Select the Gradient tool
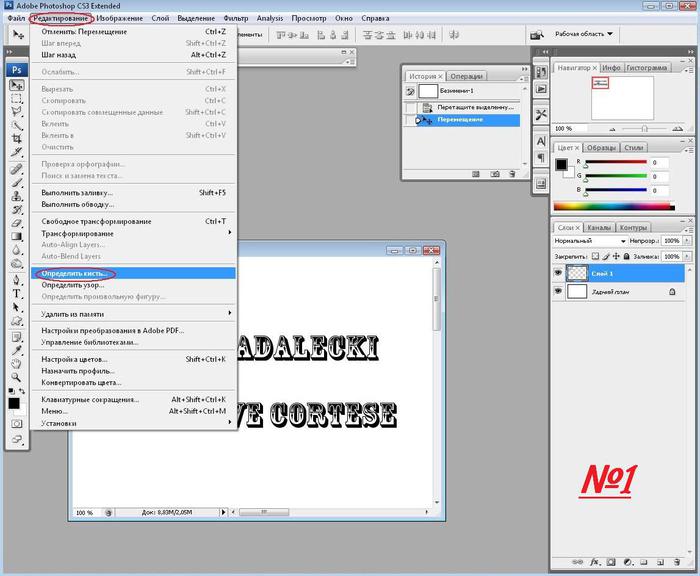Viewport: 700px width, 576px height. (17, 236)
